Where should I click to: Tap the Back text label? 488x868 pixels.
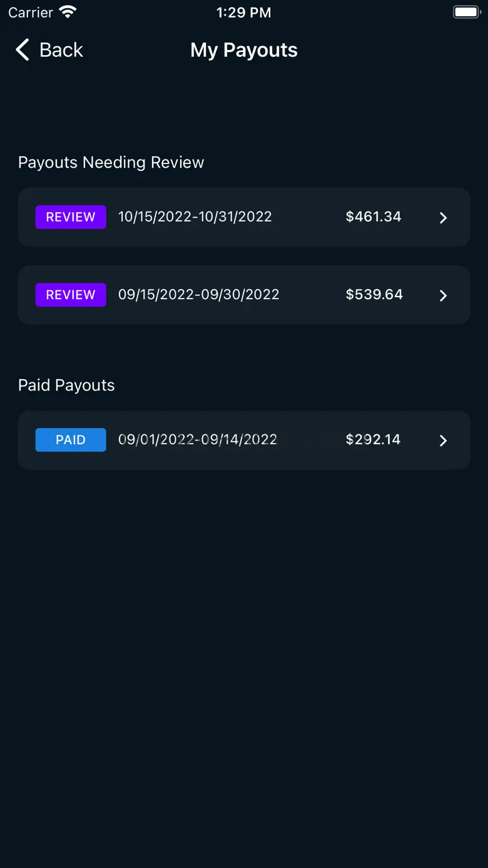click(x=61, y=50)
